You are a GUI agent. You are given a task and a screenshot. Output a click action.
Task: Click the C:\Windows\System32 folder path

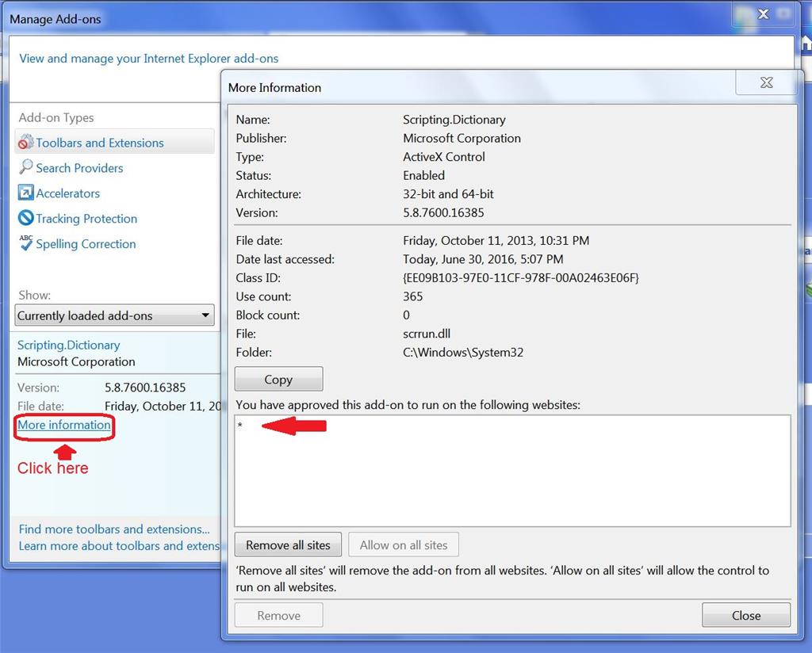(x=463, y=353)
